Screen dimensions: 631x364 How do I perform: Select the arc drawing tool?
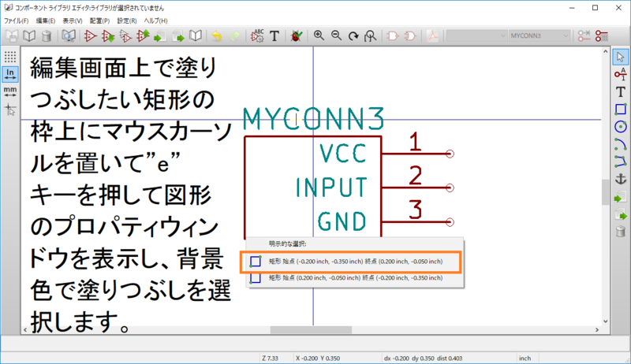(620, 144)
